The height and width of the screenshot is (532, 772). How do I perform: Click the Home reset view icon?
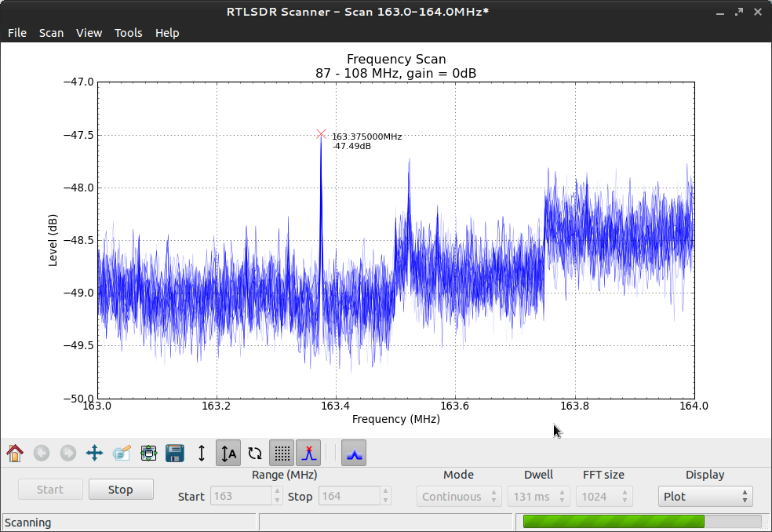[x=15, y=453]
